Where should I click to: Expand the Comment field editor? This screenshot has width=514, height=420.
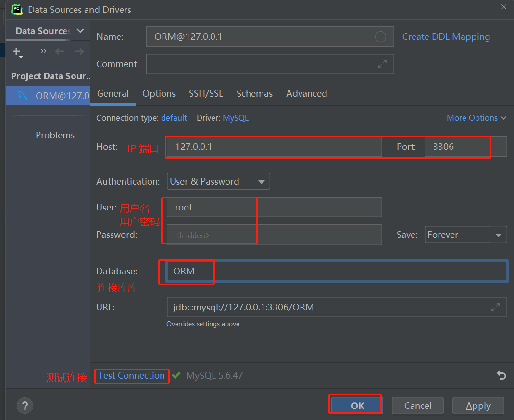[x=382, y=64]
